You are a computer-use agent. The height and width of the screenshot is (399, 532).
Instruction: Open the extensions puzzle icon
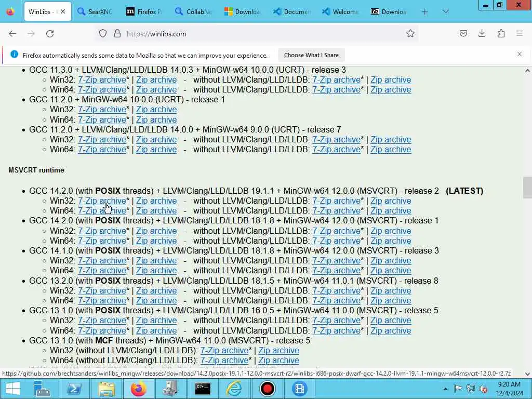tap(501, 33)
